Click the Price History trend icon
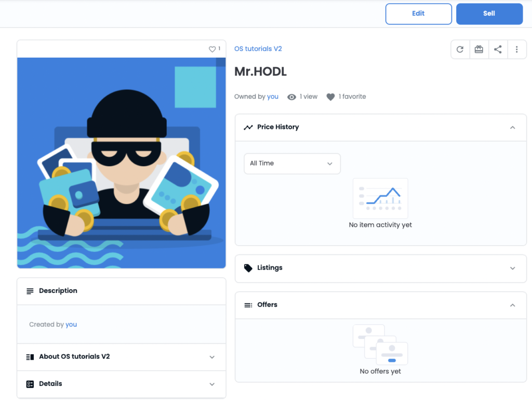 click(248, 127)
